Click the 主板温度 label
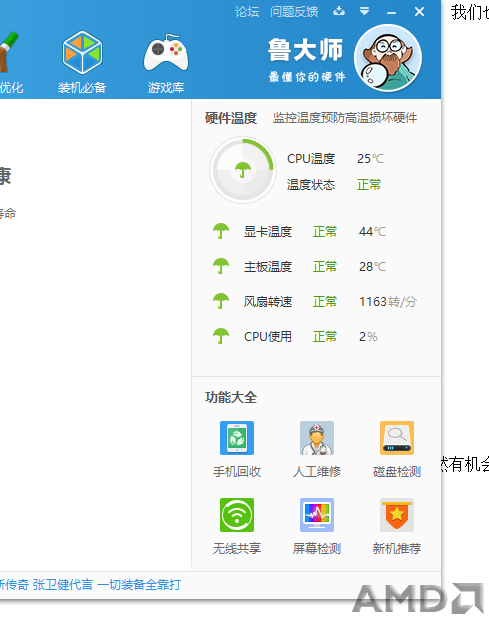The image size is (489, 619). click(x=268, y=266)
